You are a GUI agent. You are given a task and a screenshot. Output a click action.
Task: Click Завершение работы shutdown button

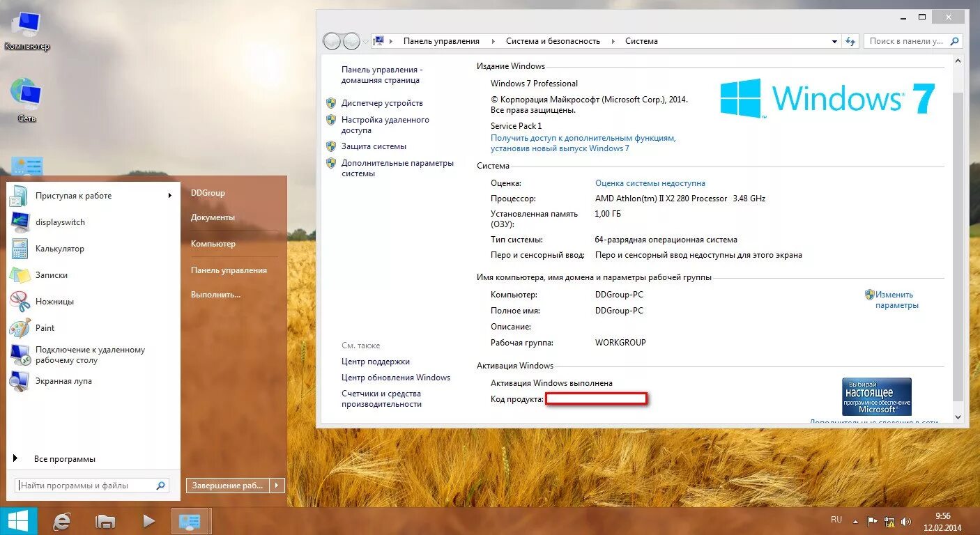tap(228, 486)
